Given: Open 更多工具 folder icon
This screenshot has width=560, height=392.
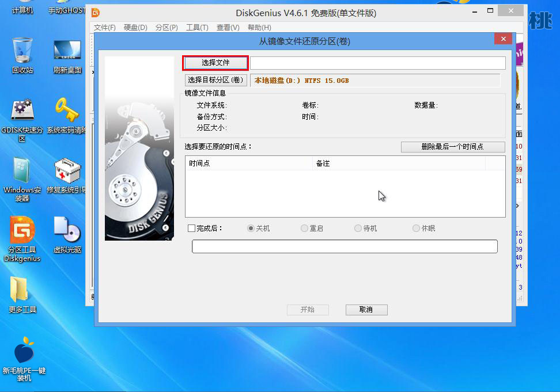Looking at the screenshot, I should (x=22, y=295).
